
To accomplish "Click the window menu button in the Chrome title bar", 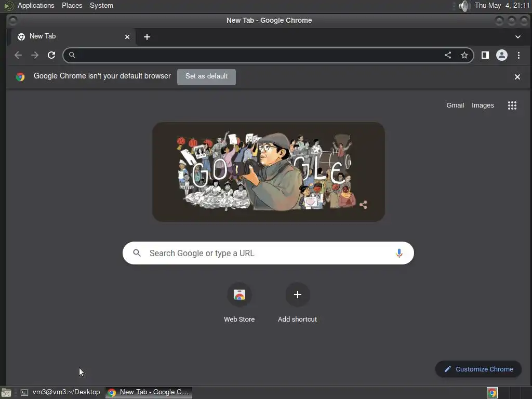I will (x=13, y=21).
